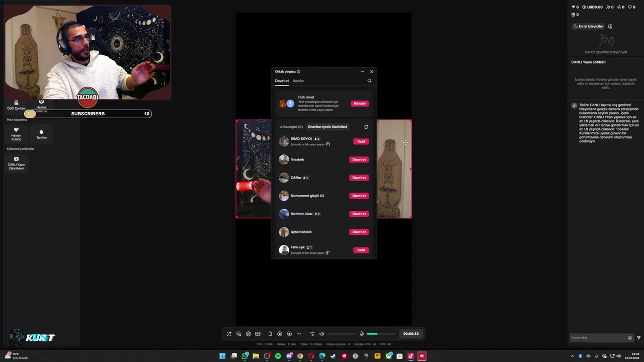The image size is (644, 362).
Task: Join DEAD BOYKA with Katıl button
Action: point(361,141)
